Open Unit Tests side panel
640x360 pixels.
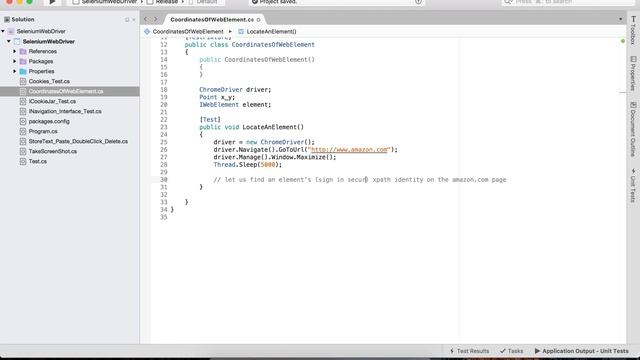pos(633,186)
